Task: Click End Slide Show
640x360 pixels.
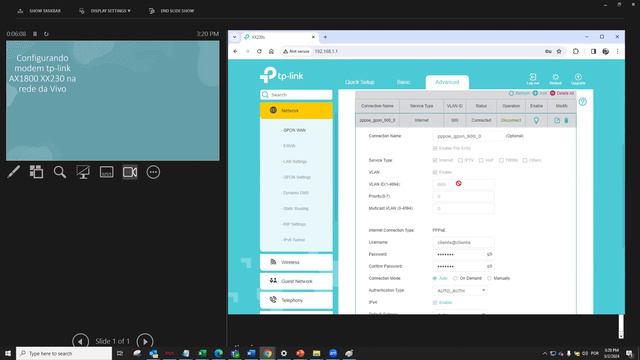Action: (172, 11)
